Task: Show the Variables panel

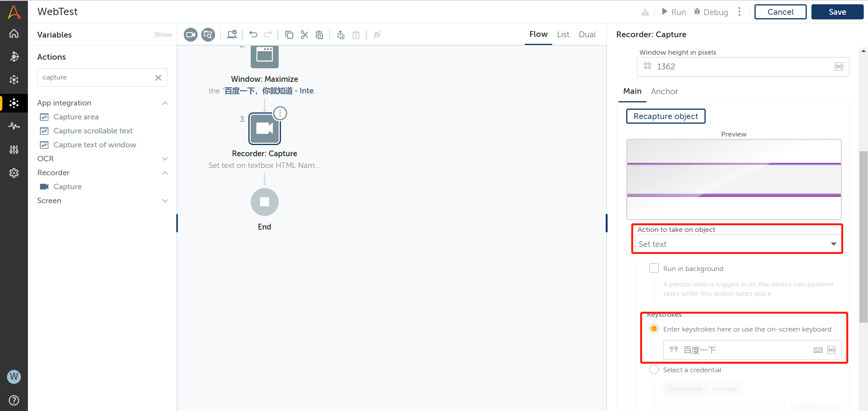Action: (163, 35)
